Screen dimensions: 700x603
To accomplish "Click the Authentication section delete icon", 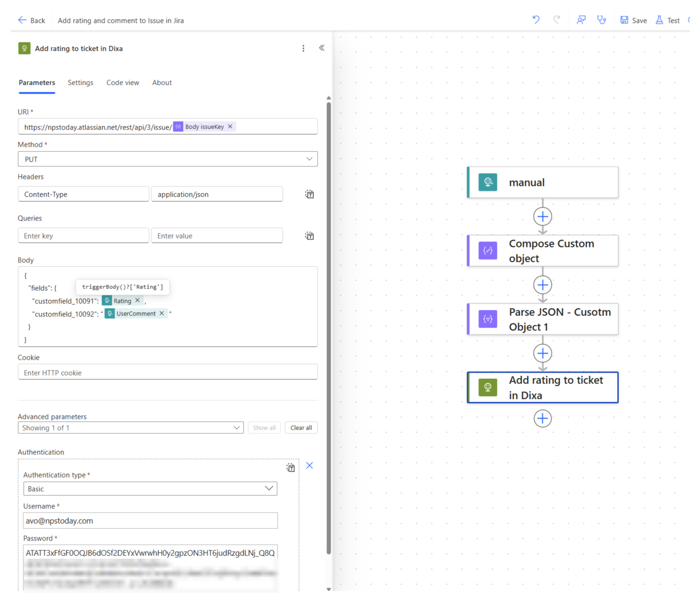I will click(291, 467).
